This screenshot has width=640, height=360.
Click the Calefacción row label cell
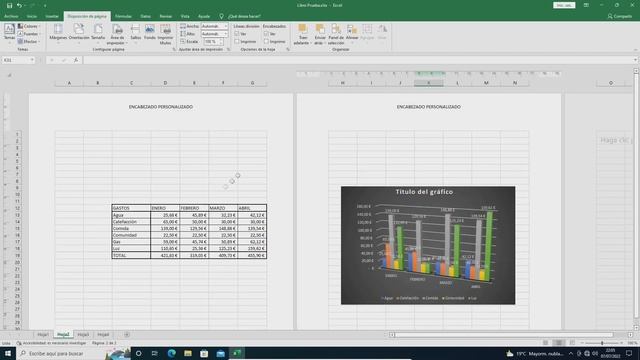click(x=131, y=222)
